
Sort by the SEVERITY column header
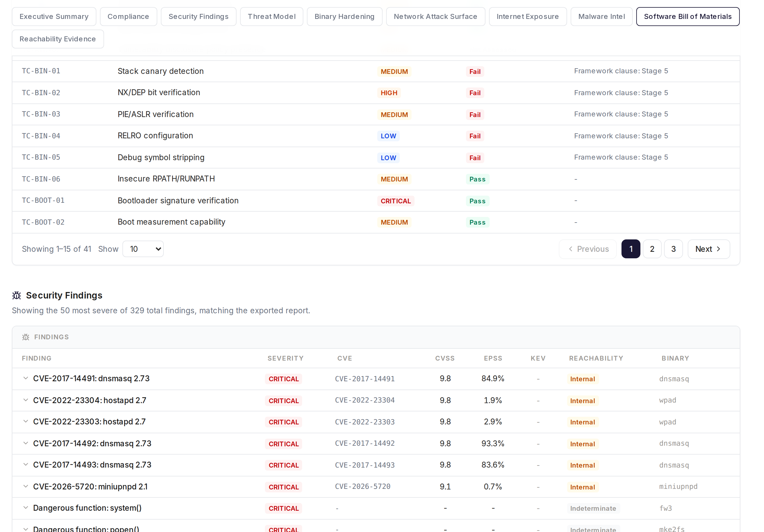(286, 358)
